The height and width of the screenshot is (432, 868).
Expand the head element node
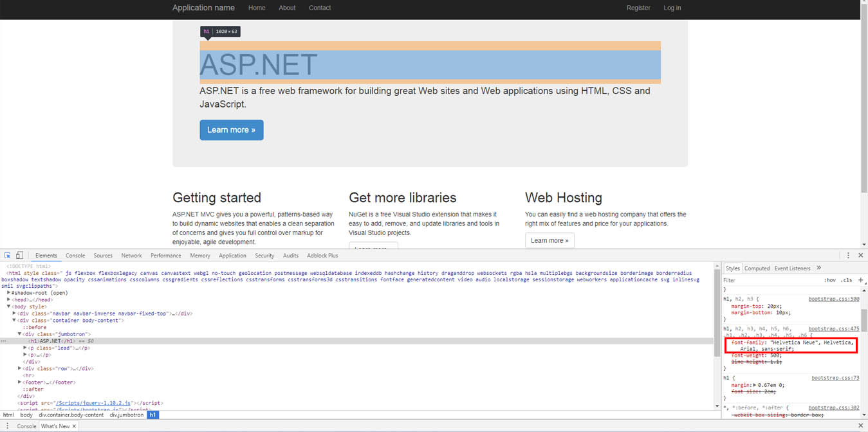click(x=9, y=300)
